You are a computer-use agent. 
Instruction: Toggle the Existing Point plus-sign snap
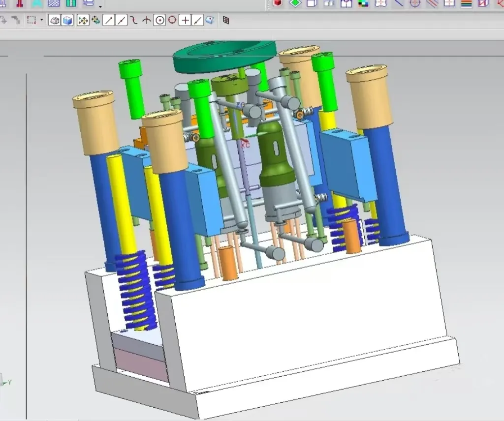point(185,20)
